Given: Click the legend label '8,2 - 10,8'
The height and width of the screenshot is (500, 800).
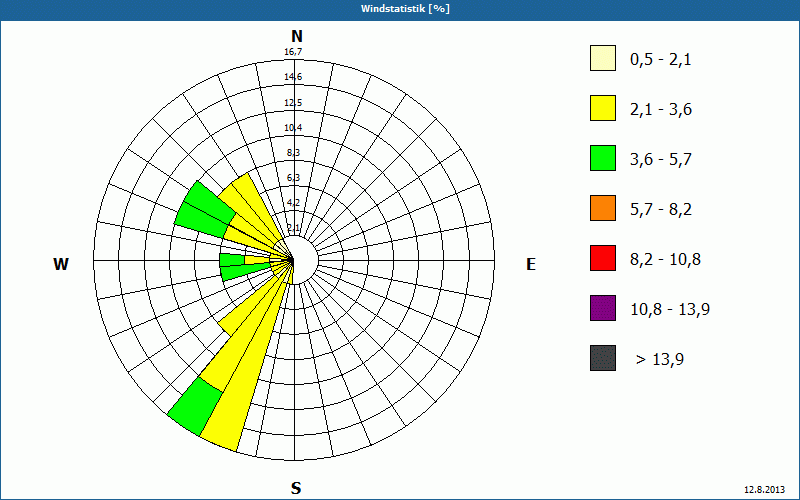Looking at the screenshot, I should pyautogui.click(x=665, y=260).
